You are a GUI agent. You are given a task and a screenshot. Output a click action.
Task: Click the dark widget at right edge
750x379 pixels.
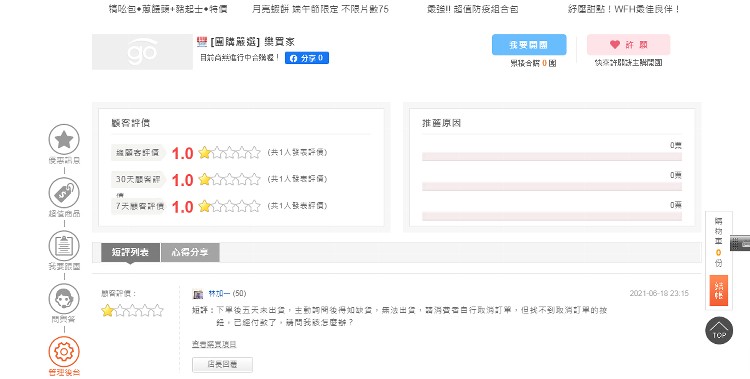pyautogui.click(x=740, y=243)
